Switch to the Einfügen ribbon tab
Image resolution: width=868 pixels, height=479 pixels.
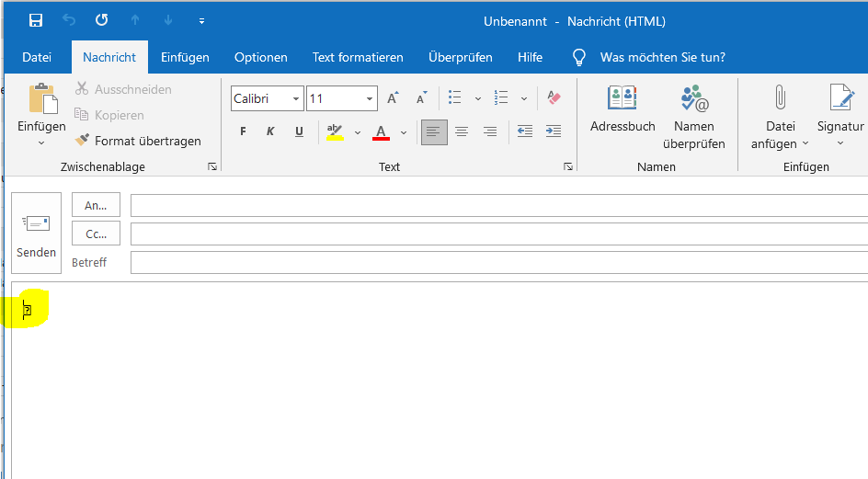(185, 57)
